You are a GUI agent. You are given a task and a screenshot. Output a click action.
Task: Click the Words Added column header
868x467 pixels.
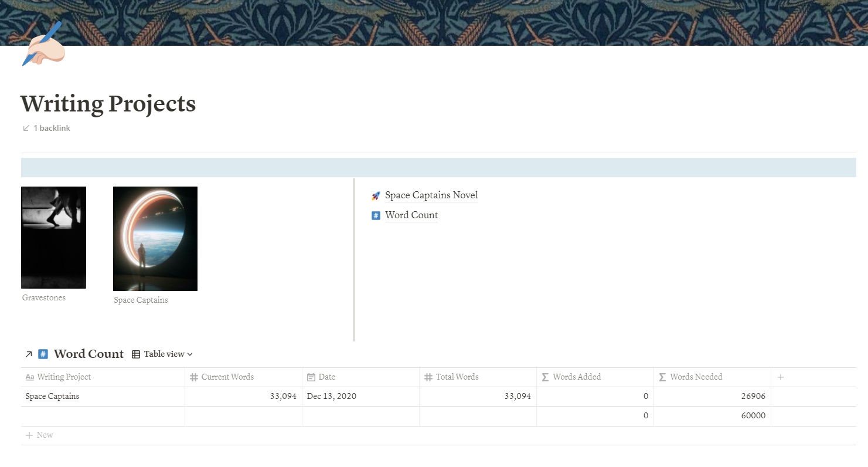pos(595,377)
